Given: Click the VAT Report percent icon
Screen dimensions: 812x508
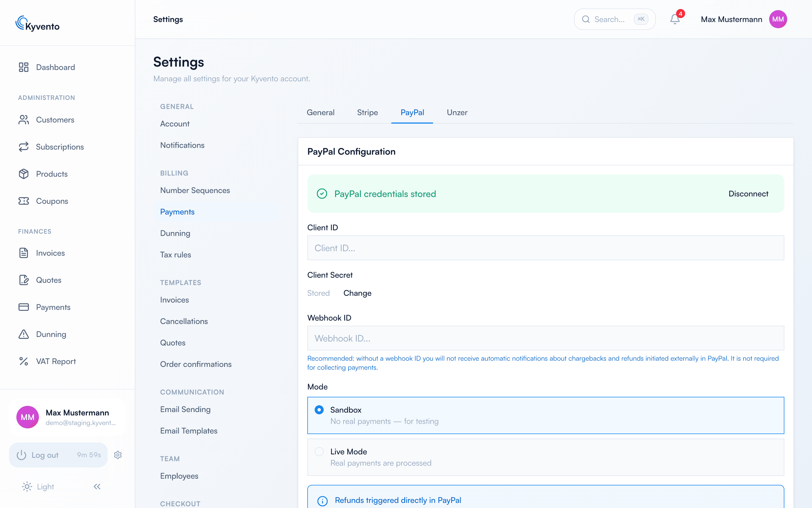Looking at the screenshot, I should click(23, 361).
